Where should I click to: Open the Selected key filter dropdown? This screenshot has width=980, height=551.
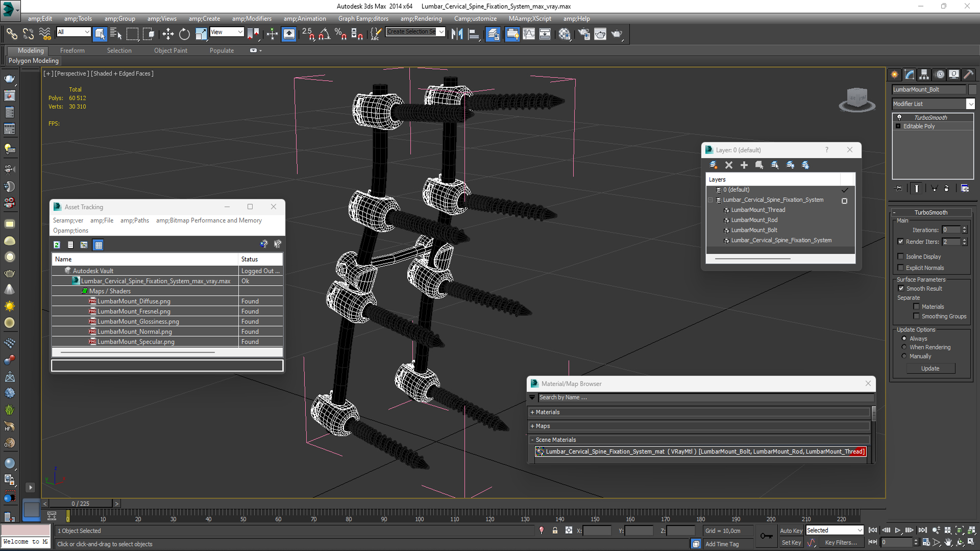point(835,531)
